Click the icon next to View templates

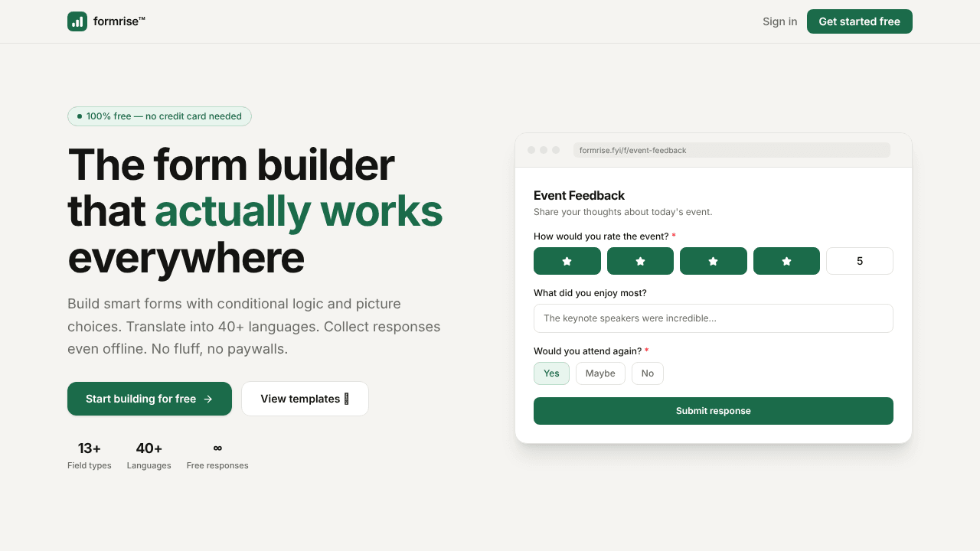[346, 399]
